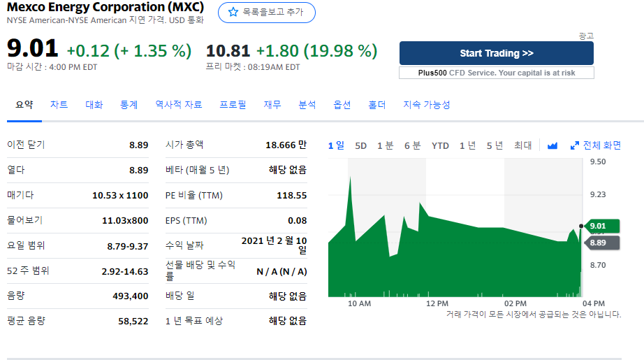This screenshot has width=644, height=360.
Task: Switch to the 재무 financials tab
Action: [272, 105]
